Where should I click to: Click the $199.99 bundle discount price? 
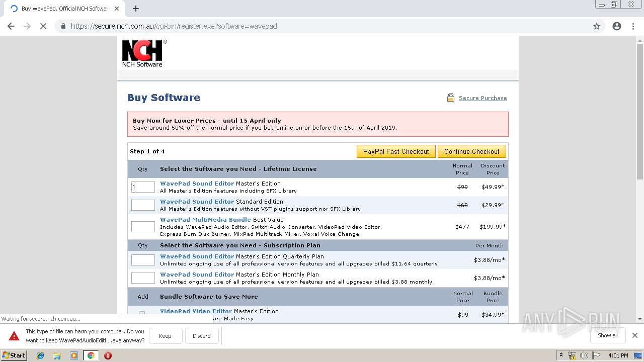click(x=493, y=227)
